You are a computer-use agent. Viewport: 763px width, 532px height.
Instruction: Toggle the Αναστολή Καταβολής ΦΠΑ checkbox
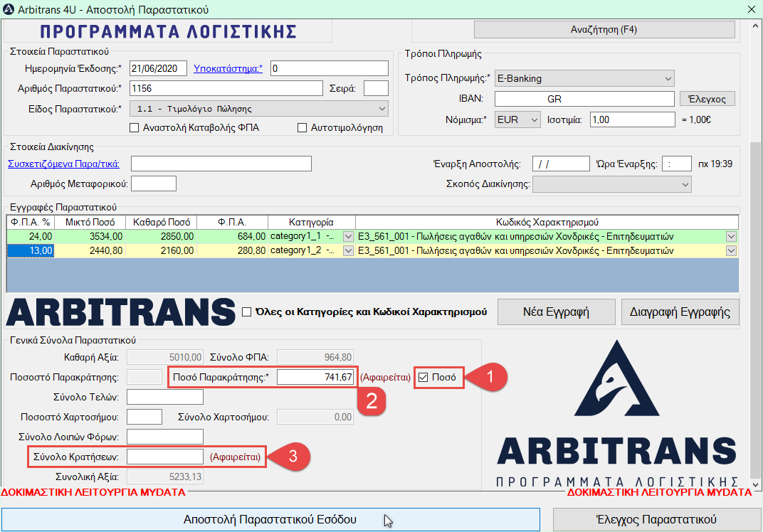point(135,128)
